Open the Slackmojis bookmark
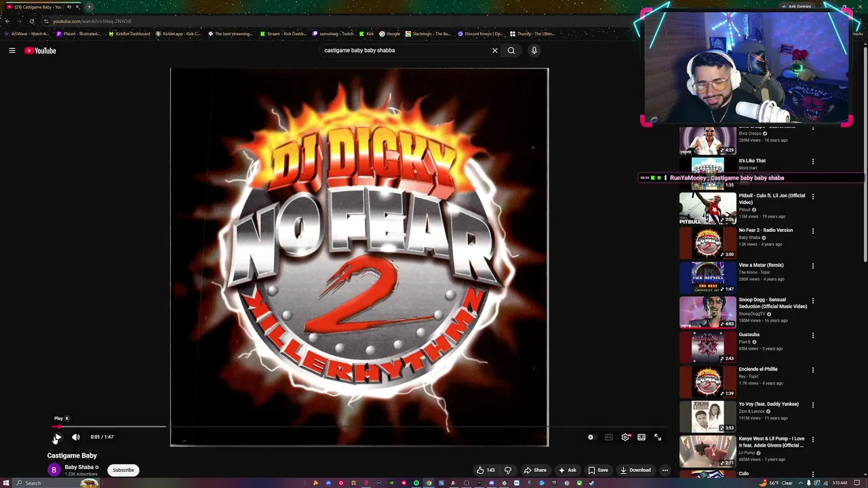This screenshot has height=488, width=868. (428, 34)
